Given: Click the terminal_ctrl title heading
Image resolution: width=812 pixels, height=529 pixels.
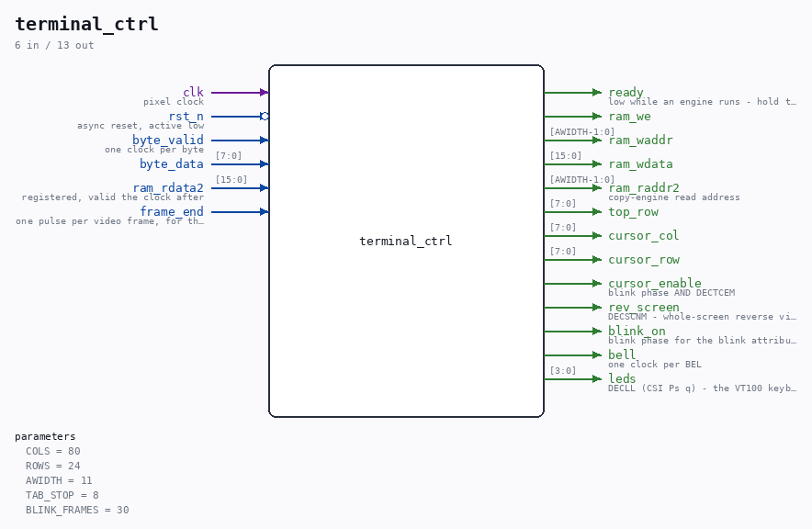Looking at the screenshot, I should (86, 24).
